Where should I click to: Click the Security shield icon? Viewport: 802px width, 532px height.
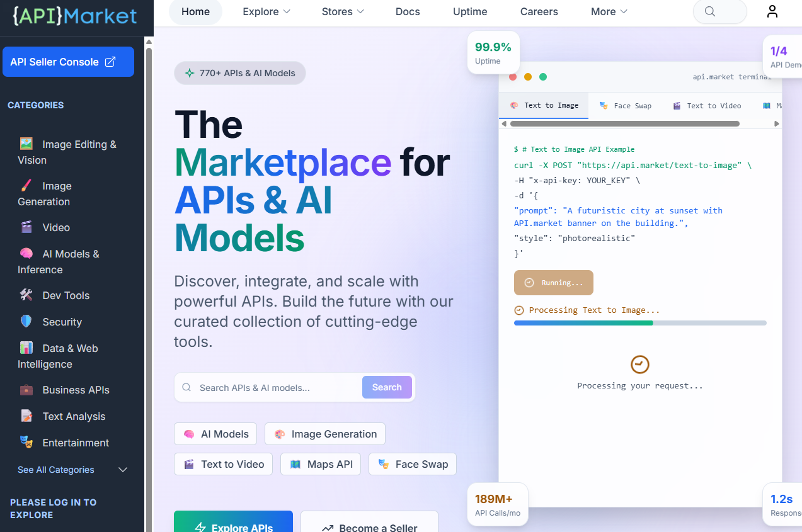26,322
